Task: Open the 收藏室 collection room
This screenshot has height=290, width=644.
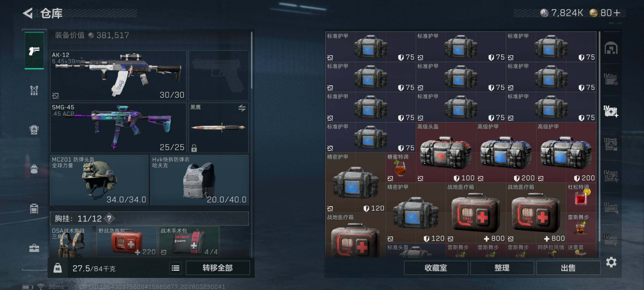Action: [x=436, y=268]
